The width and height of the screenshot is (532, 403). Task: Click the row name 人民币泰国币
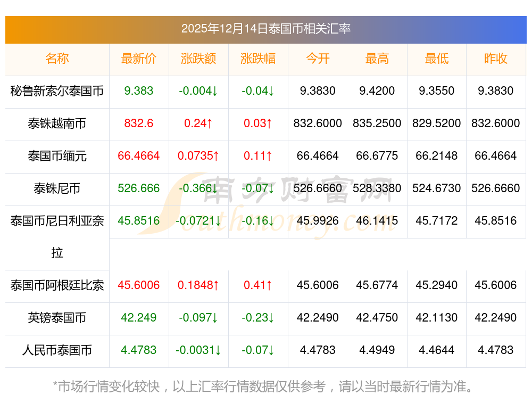(57, 350)
